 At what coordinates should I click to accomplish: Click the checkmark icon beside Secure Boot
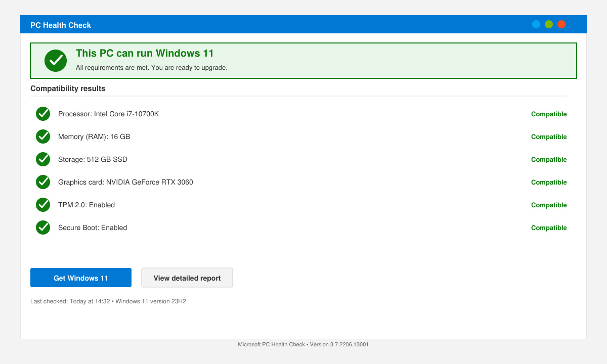43,227
